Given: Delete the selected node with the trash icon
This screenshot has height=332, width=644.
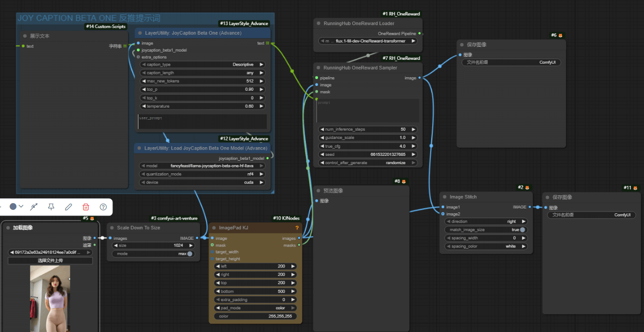Looking at the screenshot, I should pyautogui.click(x=86, y=207).
